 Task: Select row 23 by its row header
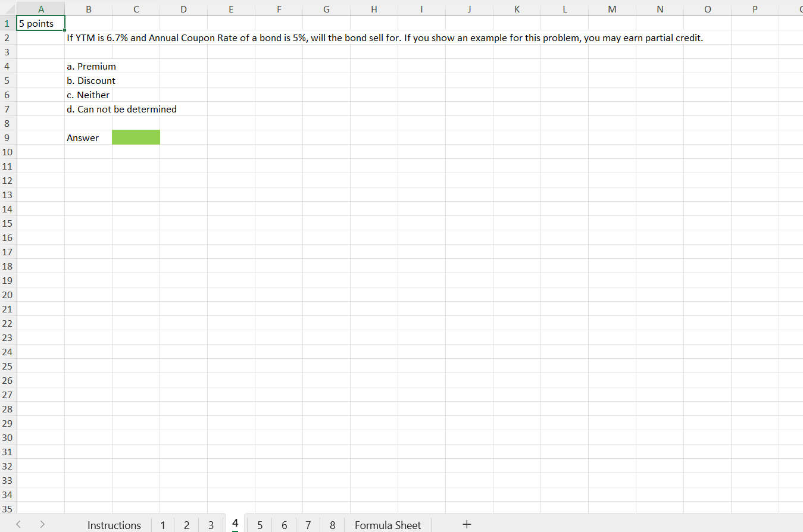[8, 337]
